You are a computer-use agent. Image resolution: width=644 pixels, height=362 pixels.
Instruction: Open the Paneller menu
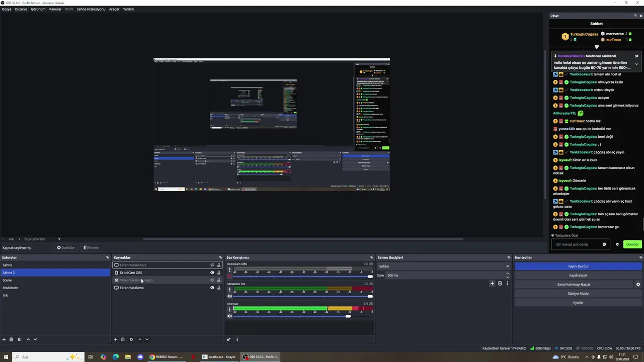coord(55,9)
